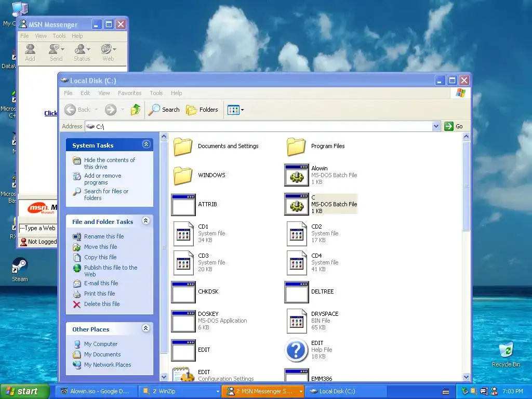Click Print this file task
532x399 pixels.
pos(99,294)
